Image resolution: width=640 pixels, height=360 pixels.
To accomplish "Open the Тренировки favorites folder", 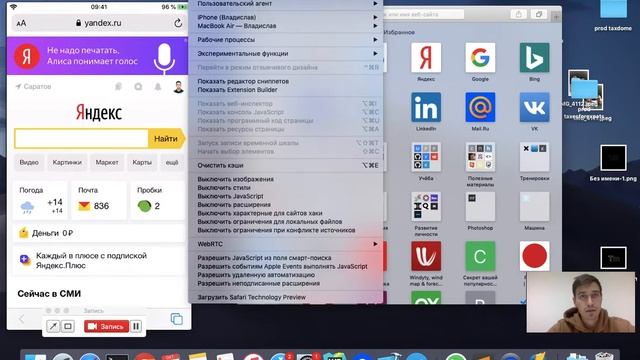I will pyautogui.click(x=534, y=157).
